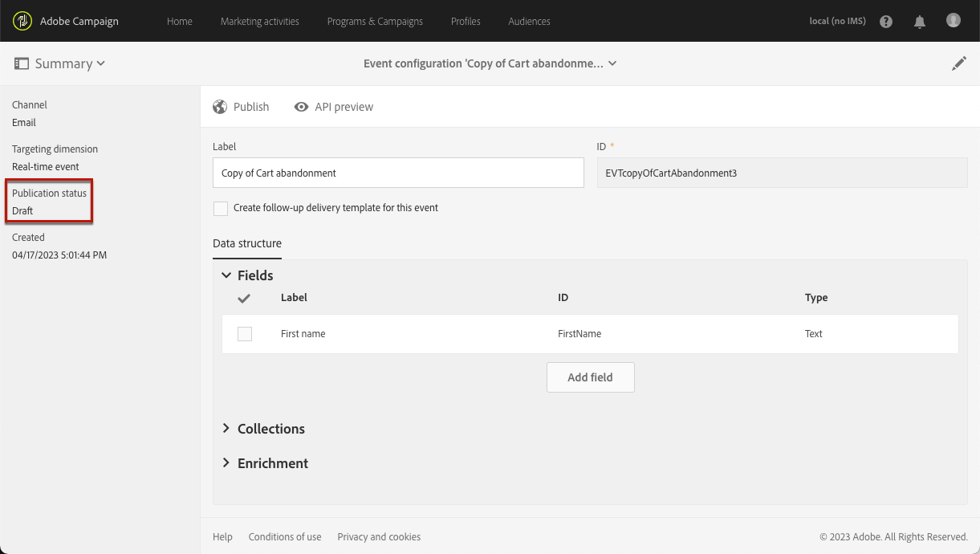Enable follow-up delivery template checkbox
980x554 pixels.
pyautogui.click(x=221, y=209)
